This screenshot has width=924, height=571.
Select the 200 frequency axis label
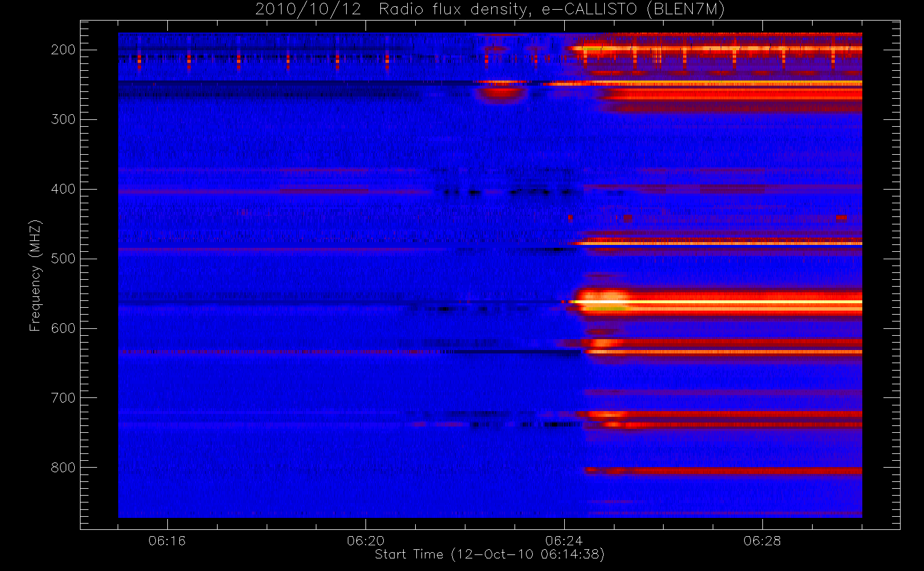tap(63, 50)
